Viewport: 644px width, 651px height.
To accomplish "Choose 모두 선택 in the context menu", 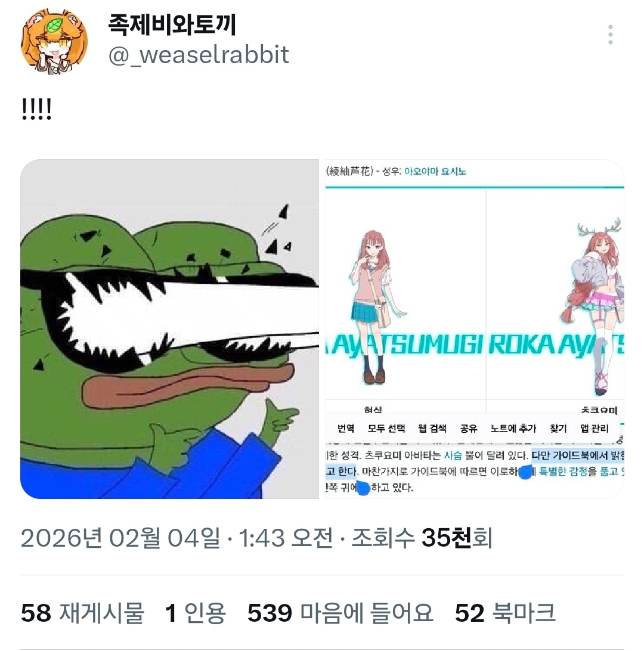I will pos(386,428).
